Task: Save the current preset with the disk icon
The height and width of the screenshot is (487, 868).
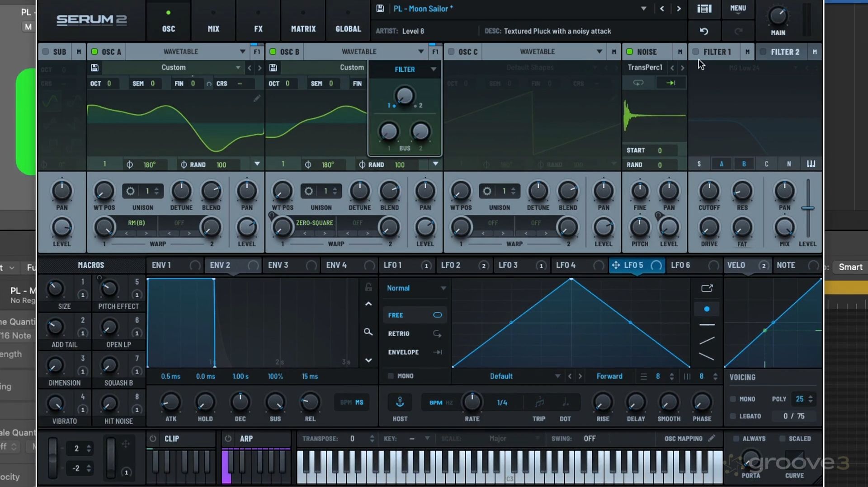Action: click(x=380, y=9)
